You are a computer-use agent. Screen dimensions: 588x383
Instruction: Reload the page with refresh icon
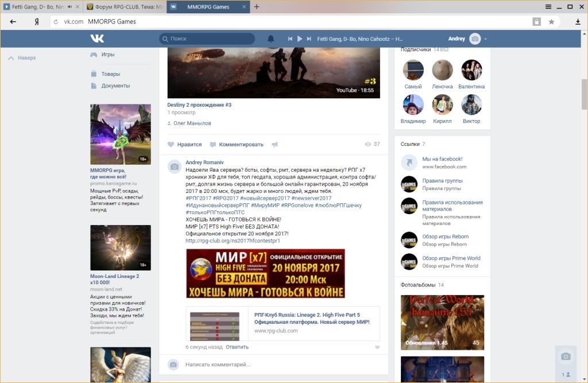56,22
